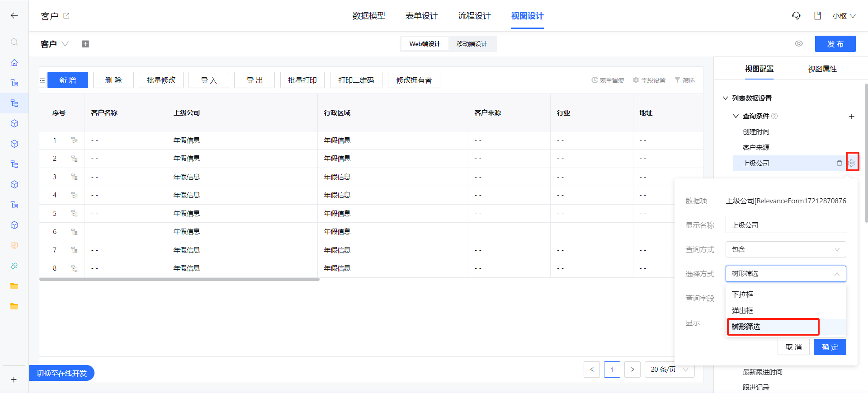Choose 下拉框 from the dropdown list
The height and width of the screenshot is (393, 868).
click(786, 295)
